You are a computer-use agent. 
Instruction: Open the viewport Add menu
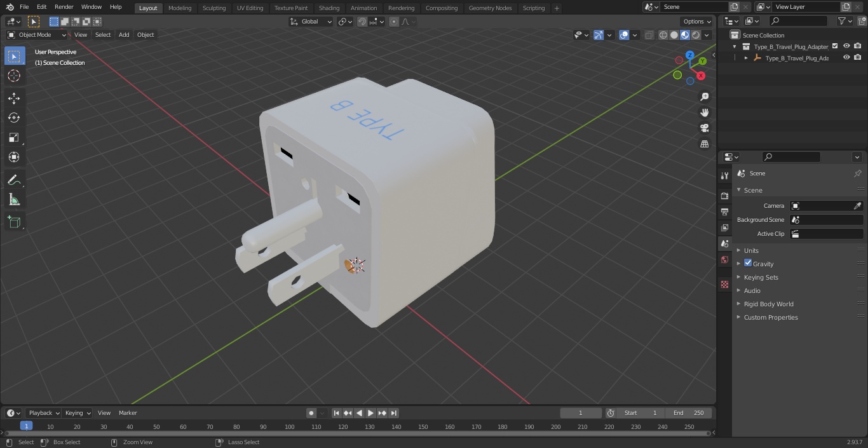[124, 35]
